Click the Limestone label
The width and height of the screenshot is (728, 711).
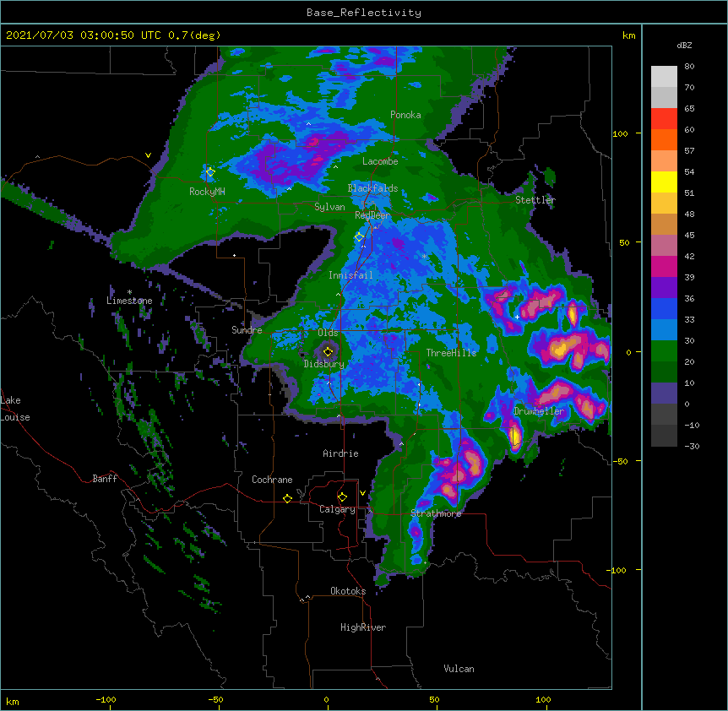pyautogui.click(x=129, y=301)
